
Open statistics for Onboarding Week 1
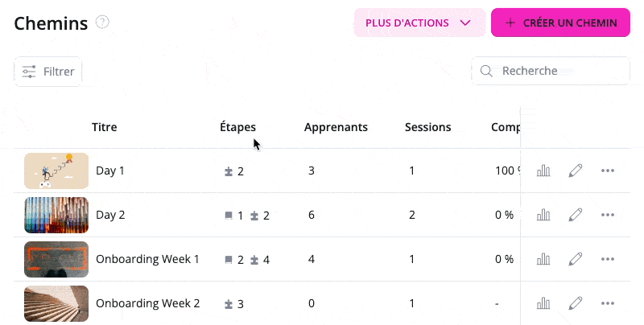[x=543, y=259]
